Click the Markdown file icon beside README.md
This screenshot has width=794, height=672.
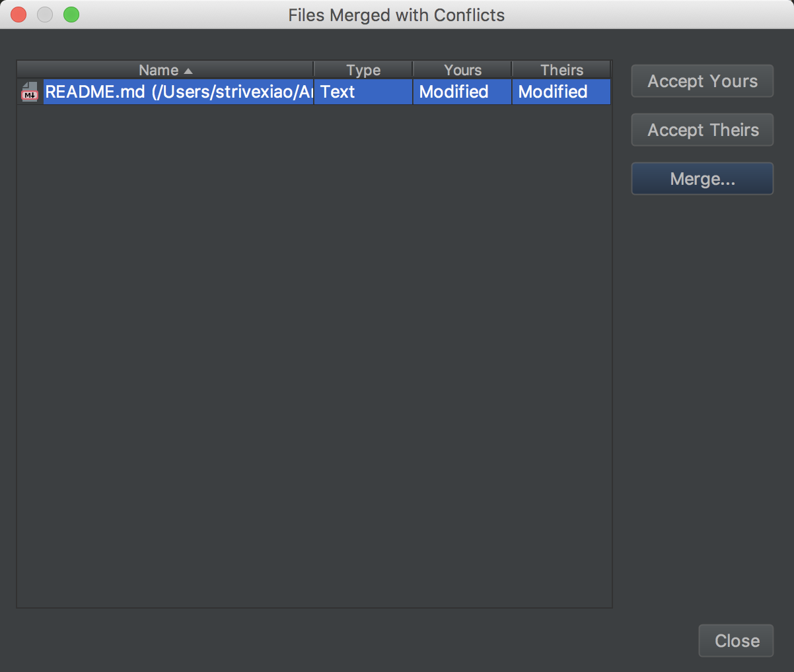[30, 92]
